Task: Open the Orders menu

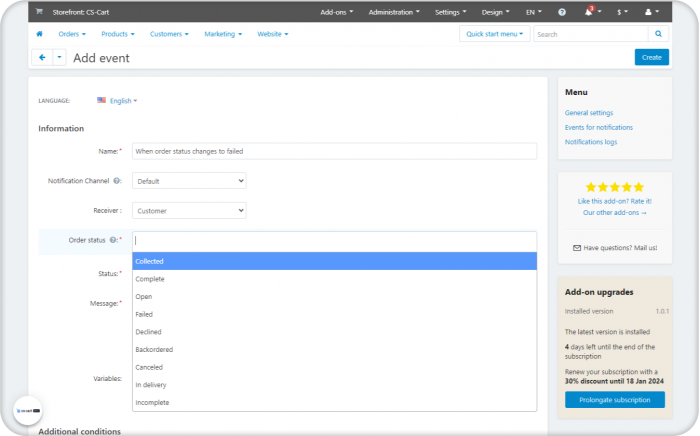Action: (72, 34)
